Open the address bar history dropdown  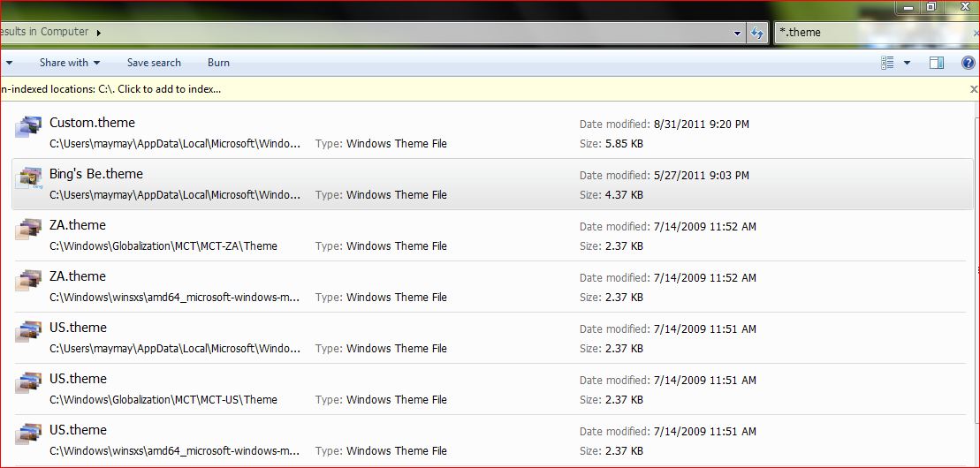738,34
